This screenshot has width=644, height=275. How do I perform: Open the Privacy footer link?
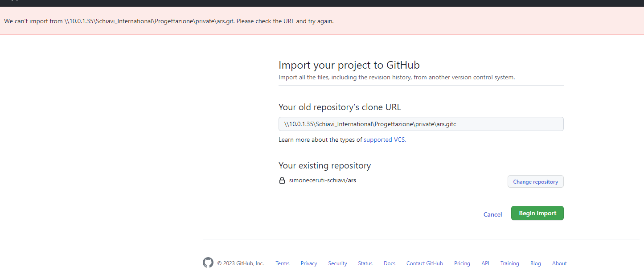click(x=309, y=263)
